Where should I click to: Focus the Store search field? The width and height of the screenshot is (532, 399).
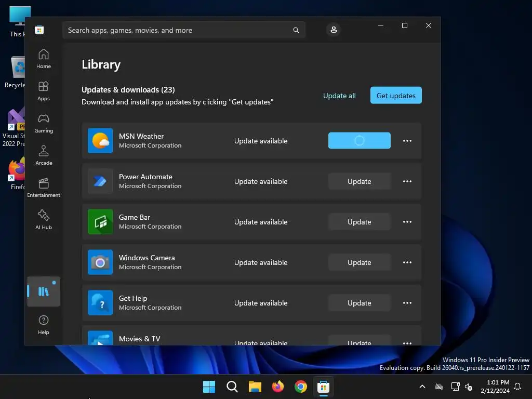pyautogui.click(x=184, y=30)
